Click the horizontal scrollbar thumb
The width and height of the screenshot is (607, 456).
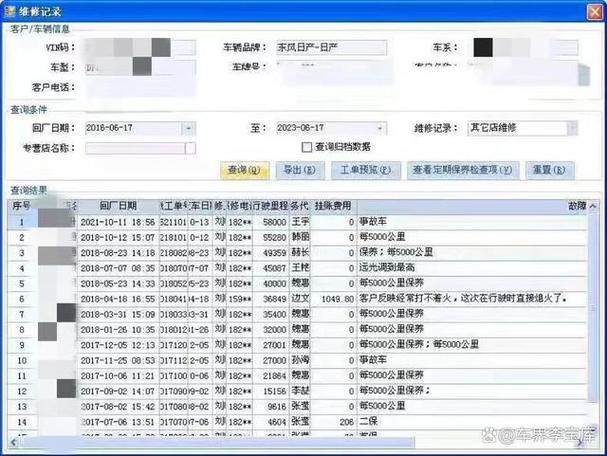click(x=217, y=442)
